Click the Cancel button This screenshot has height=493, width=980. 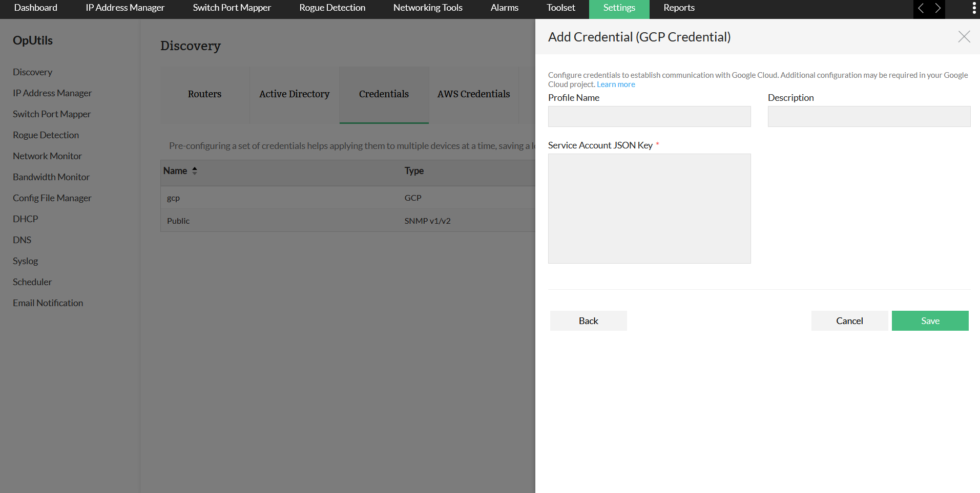pyautogui.click(x=850, y=320)
